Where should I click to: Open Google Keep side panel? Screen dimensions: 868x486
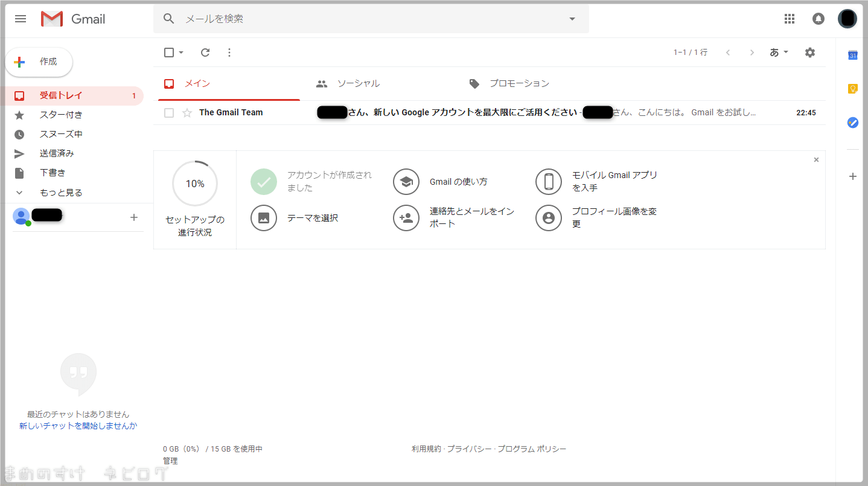(852, 89)
